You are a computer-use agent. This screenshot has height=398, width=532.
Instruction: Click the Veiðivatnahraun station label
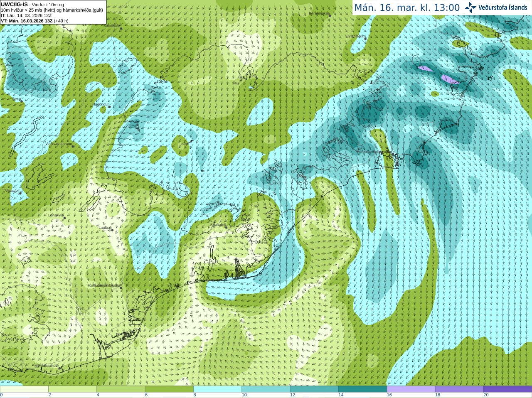click(x=59, y=144)
